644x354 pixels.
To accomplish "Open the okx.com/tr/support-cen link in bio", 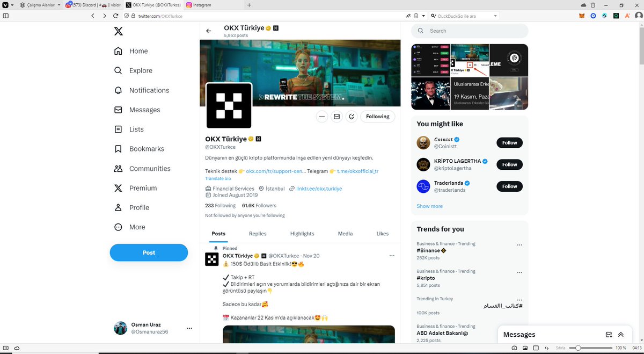I will click(x=275, y=171).
